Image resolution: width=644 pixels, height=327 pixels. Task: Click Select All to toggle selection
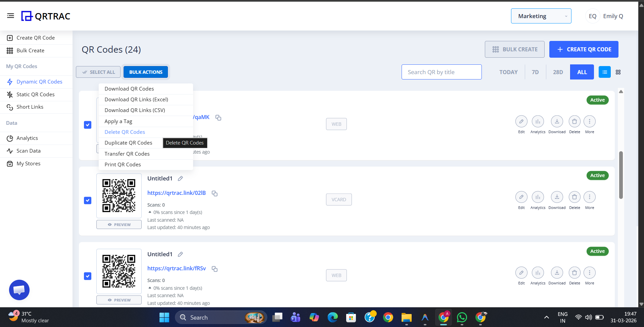[x=98, y=72]
